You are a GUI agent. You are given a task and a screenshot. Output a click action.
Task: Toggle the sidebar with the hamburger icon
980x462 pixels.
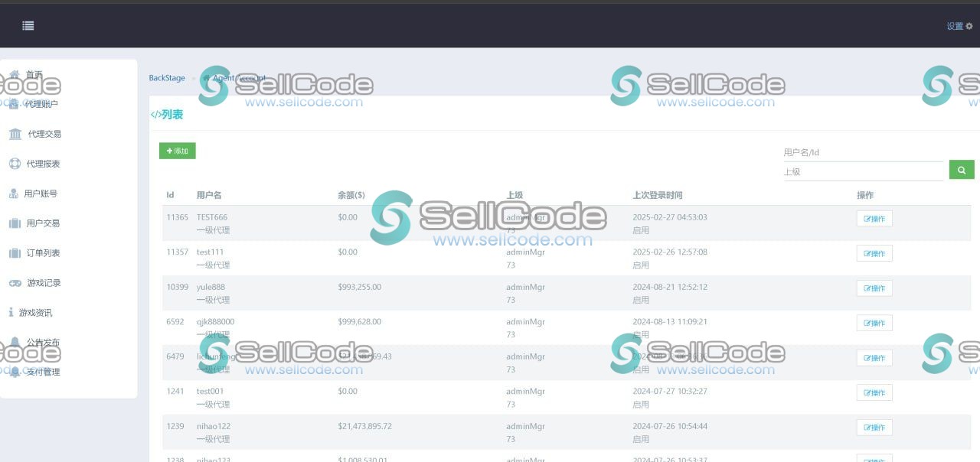click(28, 25)
